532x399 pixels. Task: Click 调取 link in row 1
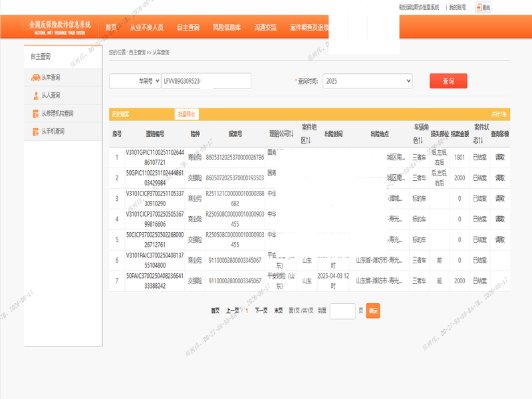coord(500,158)
